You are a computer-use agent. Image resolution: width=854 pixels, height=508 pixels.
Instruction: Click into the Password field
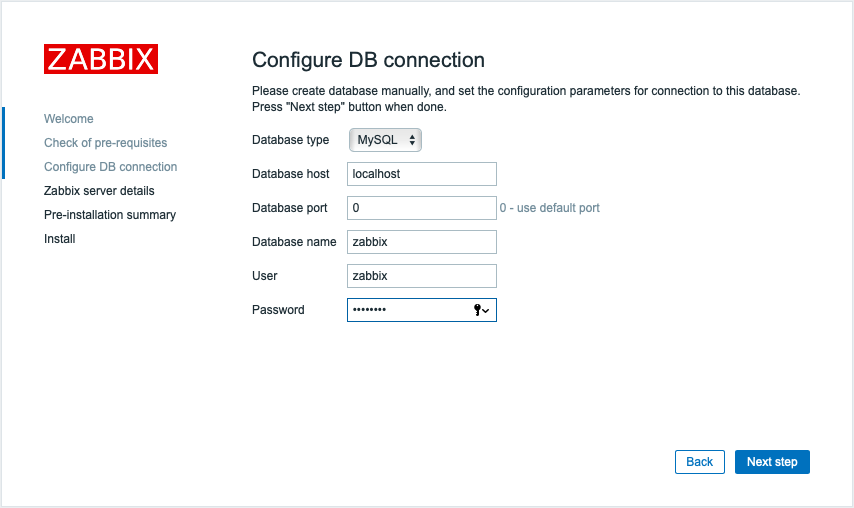408,310
